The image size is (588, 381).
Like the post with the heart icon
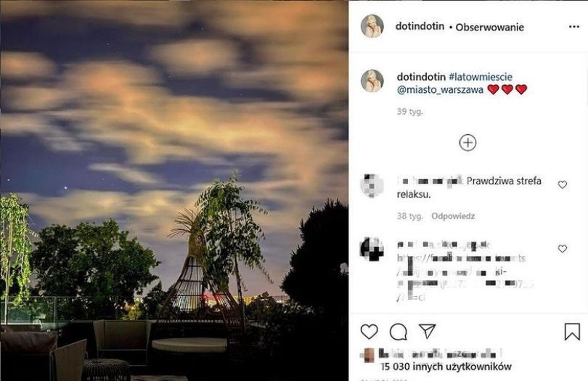(369, 332)
